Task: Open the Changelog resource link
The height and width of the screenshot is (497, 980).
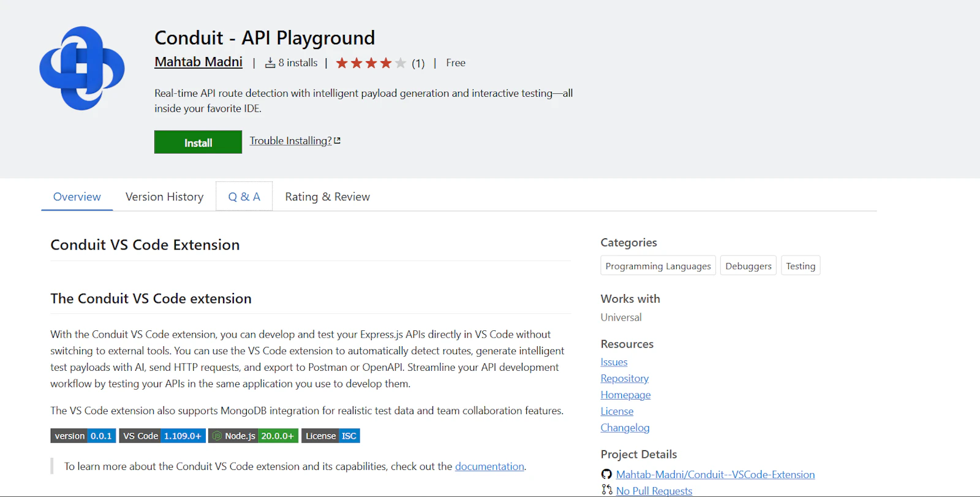Action: (x=625, y=428)
